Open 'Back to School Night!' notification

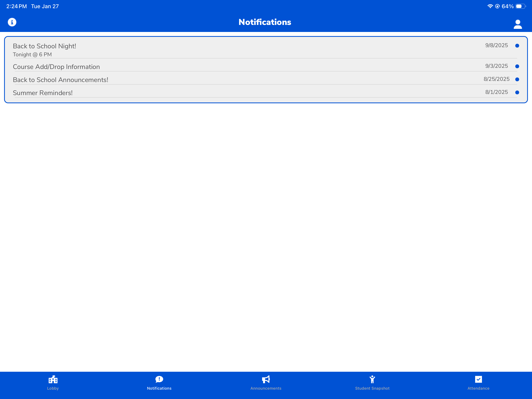click(x=266, y=50)
